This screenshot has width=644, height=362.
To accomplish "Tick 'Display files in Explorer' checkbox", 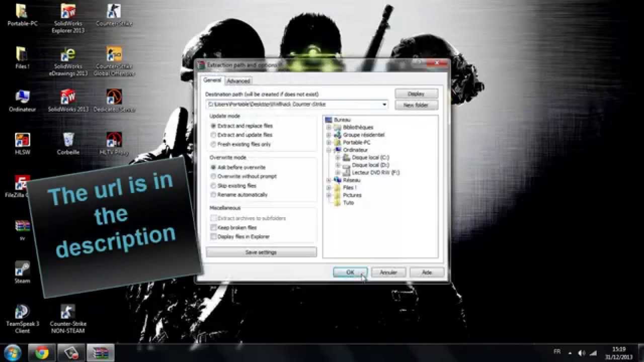I will point(240,236).
